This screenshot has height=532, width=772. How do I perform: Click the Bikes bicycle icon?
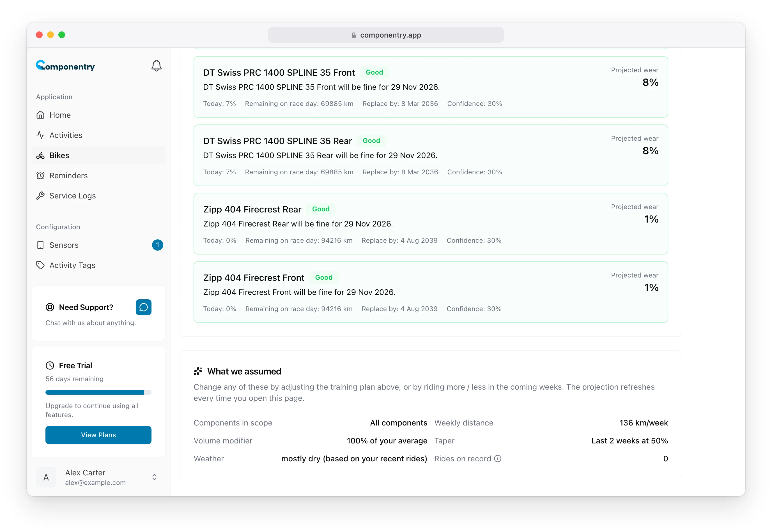[40, 155]
